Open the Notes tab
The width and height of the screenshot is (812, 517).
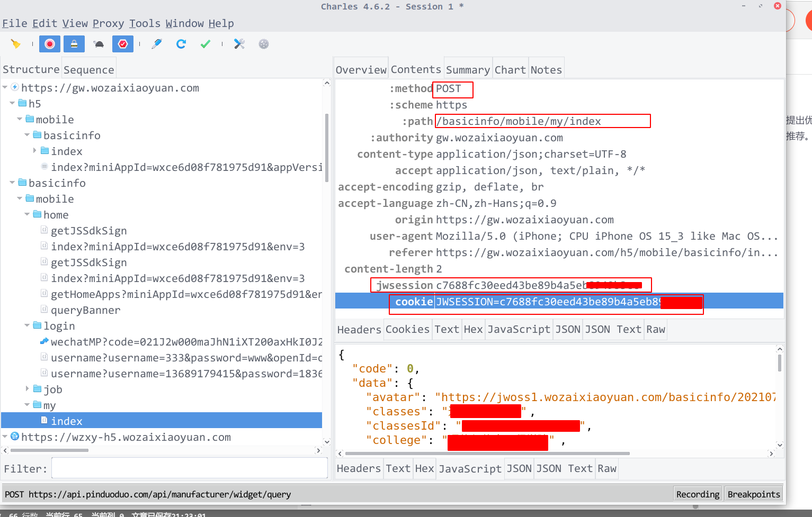point(546,69)
